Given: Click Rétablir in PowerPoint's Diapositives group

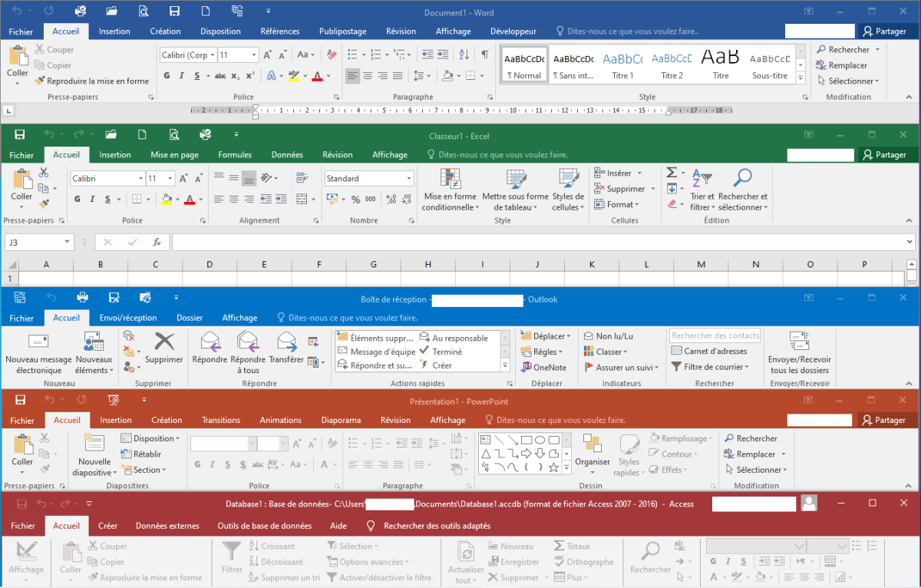Looking at the screenshot, I should 141,454.
